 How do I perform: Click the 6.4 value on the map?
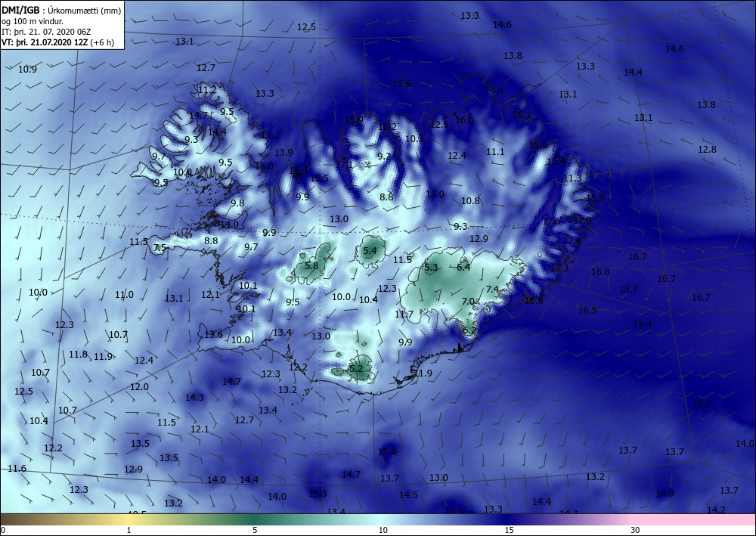coord(463,267)
